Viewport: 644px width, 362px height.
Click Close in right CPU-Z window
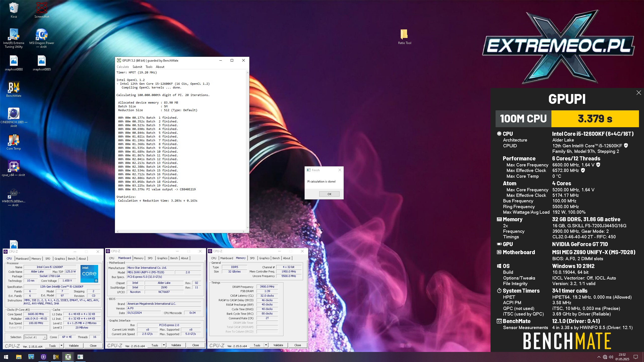298,345
